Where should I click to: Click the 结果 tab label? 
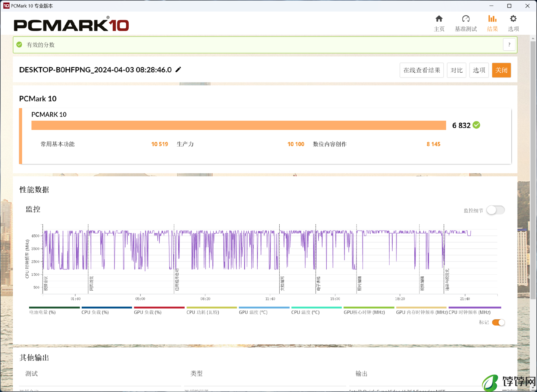tap(492, 29)
